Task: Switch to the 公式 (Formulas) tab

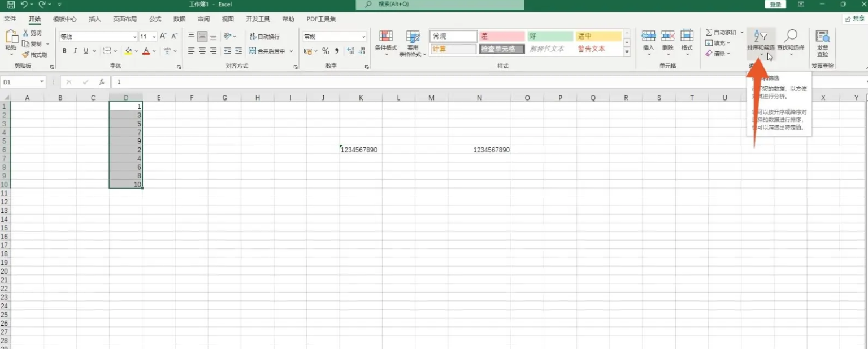Action: coord(155,19)
